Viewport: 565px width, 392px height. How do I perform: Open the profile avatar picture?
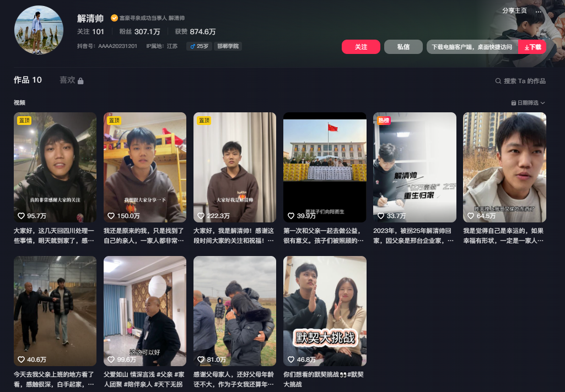[x=39, y=30]
